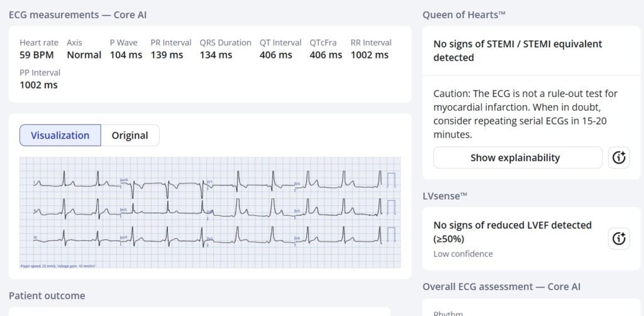Screen dimensions: 644x316
Task: Select the Axis Normal measurement
Action: pos(84,55)
